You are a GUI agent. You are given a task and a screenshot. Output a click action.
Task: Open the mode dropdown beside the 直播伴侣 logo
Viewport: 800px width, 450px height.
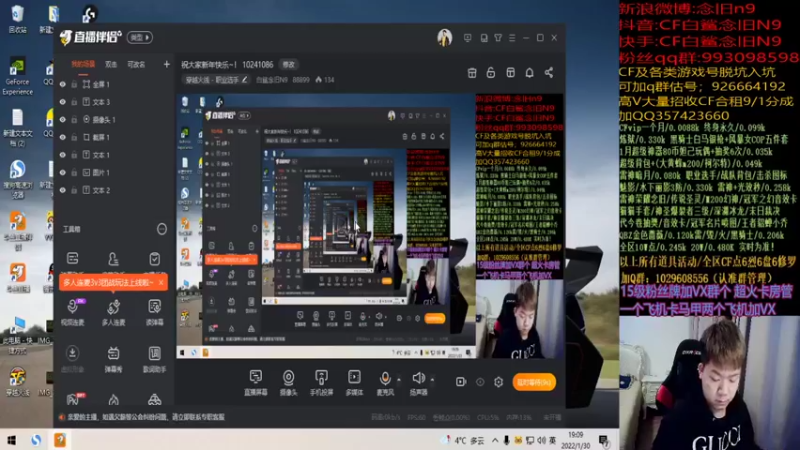click(140, 37)
